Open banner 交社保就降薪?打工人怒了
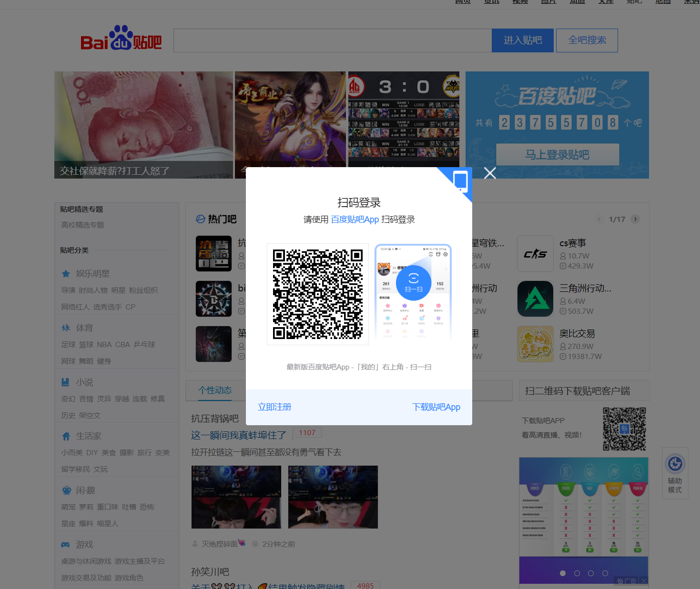The width and height of the screenshot is (700, 589). tap(143, 125)
